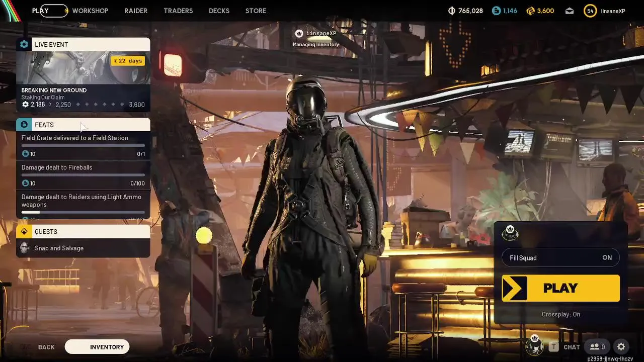Click the Fireballs feat progress bar

(83, 175)
